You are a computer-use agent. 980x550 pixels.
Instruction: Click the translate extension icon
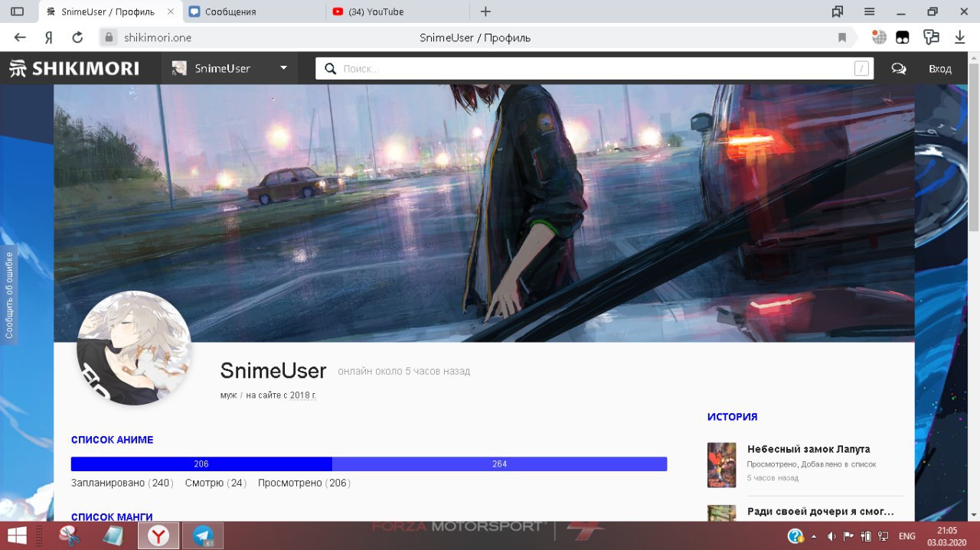click(931, 37)
